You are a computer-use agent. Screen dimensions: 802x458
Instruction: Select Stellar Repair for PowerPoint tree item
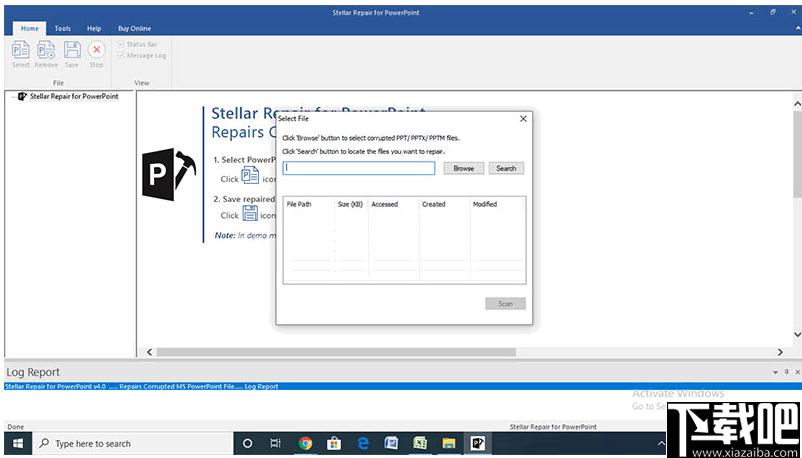74,96
